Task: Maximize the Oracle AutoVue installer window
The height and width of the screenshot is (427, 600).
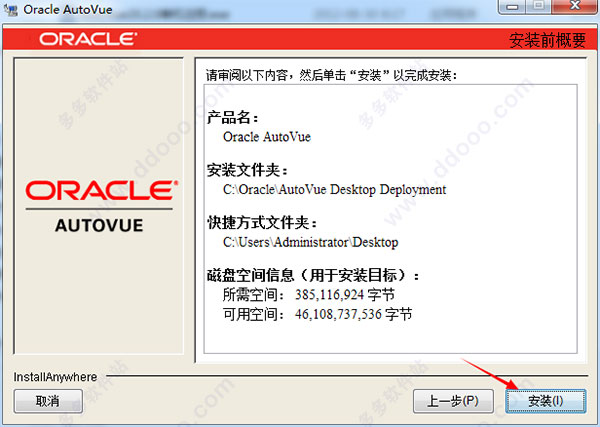Action: tap(539, 7)
